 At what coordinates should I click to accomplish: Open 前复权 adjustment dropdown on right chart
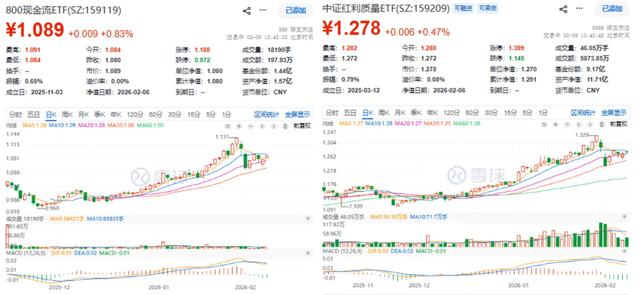(618, 124)
